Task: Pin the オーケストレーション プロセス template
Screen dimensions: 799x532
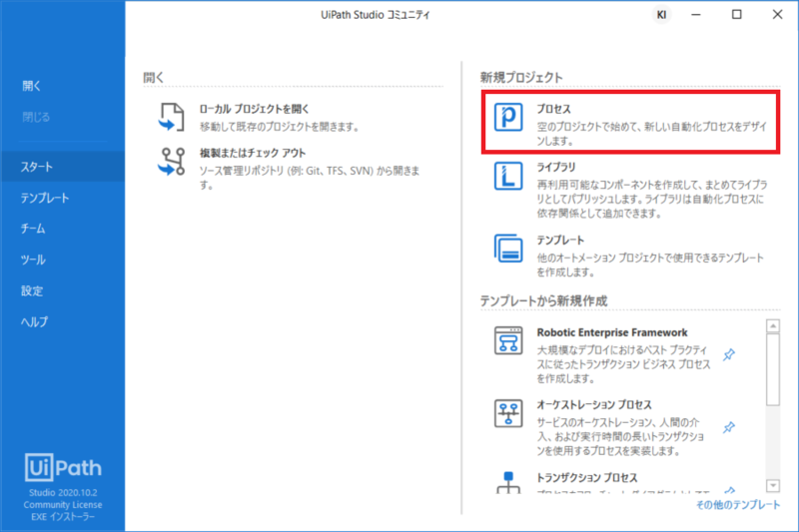Action: click(729, 427)
